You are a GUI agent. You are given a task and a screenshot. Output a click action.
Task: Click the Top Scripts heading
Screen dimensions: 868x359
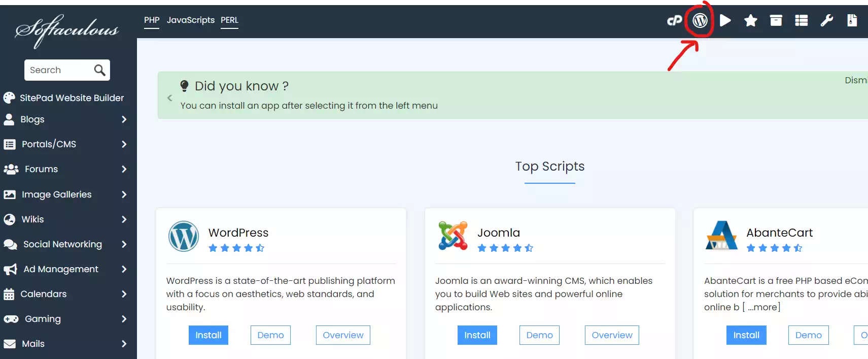point(550,167)
